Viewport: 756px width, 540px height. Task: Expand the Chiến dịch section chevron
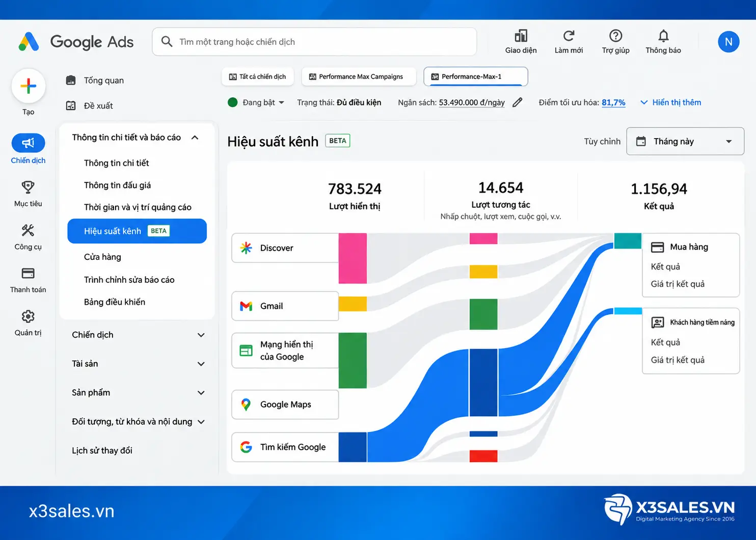click(x=201, y=335)
